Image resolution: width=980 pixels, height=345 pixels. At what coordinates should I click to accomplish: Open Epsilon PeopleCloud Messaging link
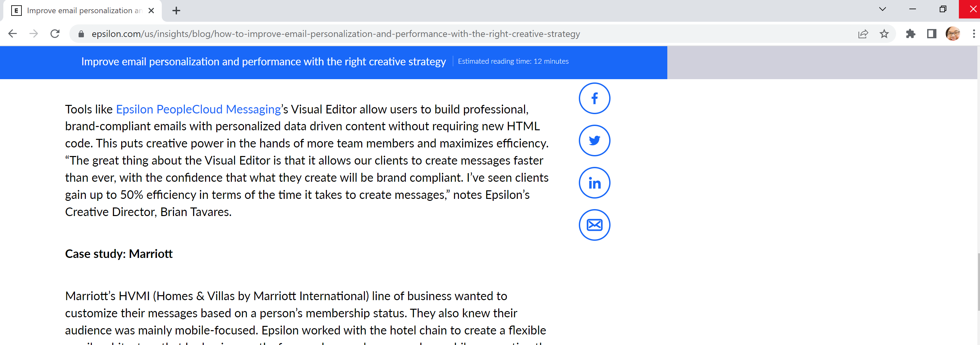198,110
